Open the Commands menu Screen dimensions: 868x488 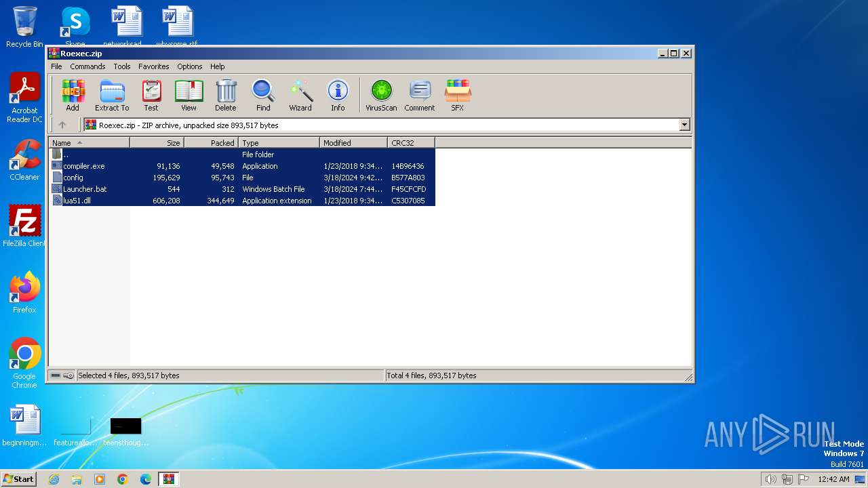pos(87,66)
